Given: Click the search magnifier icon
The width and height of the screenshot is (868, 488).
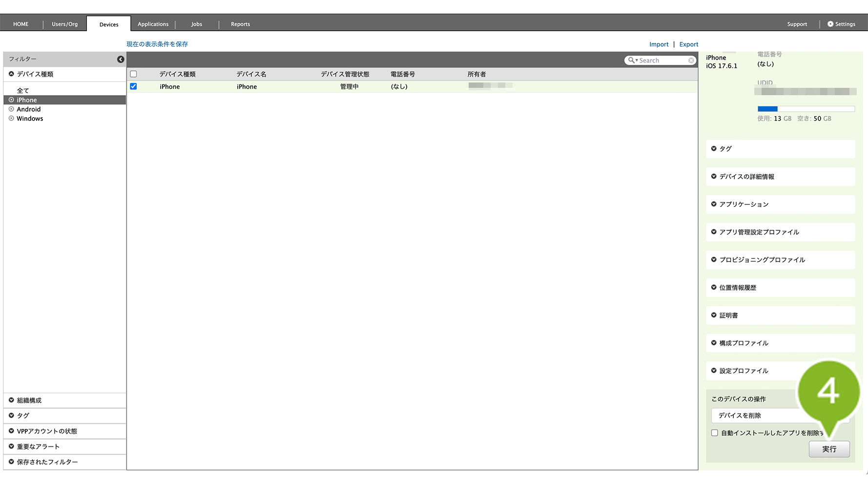Looking at the screenshot, I should (631, 60).
